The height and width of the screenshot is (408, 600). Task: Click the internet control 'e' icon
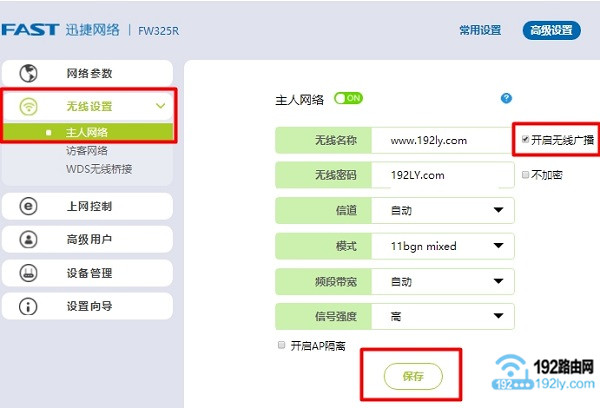pos(29,206)
